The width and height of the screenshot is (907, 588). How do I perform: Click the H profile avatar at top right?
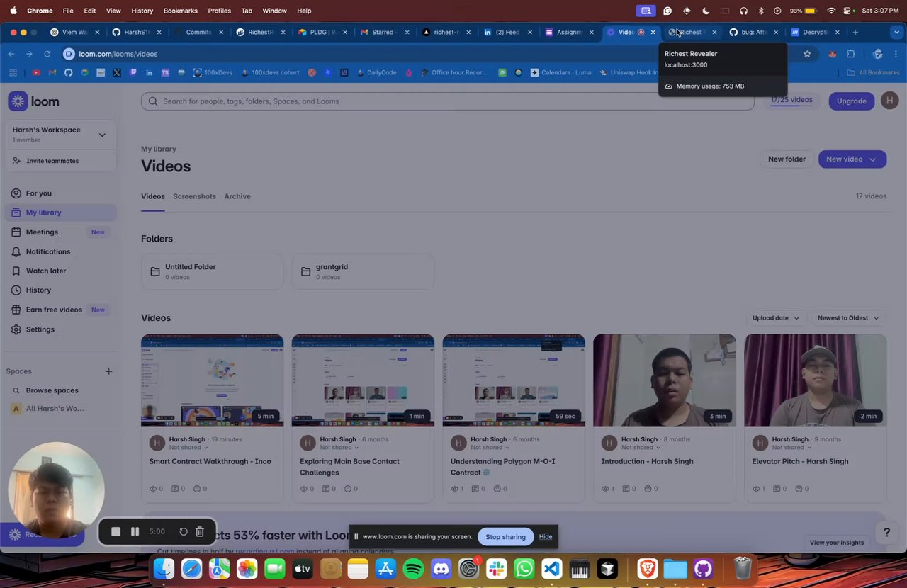(889, 101)
